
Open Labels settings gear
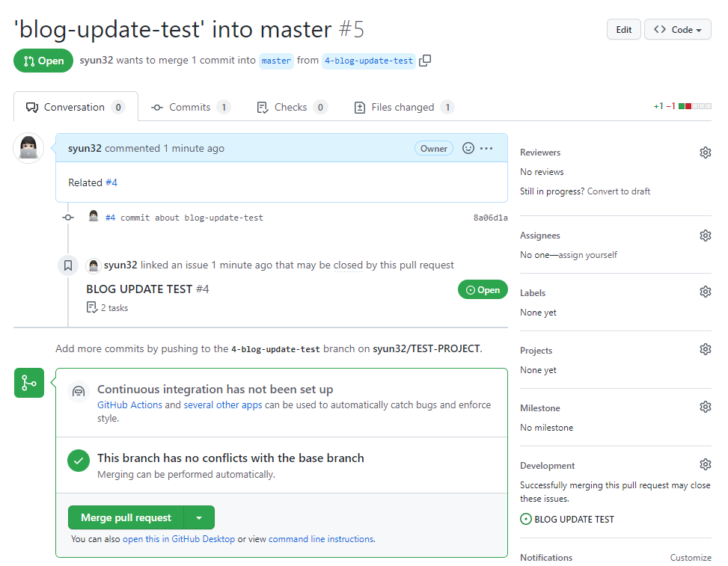pos(706,292)
